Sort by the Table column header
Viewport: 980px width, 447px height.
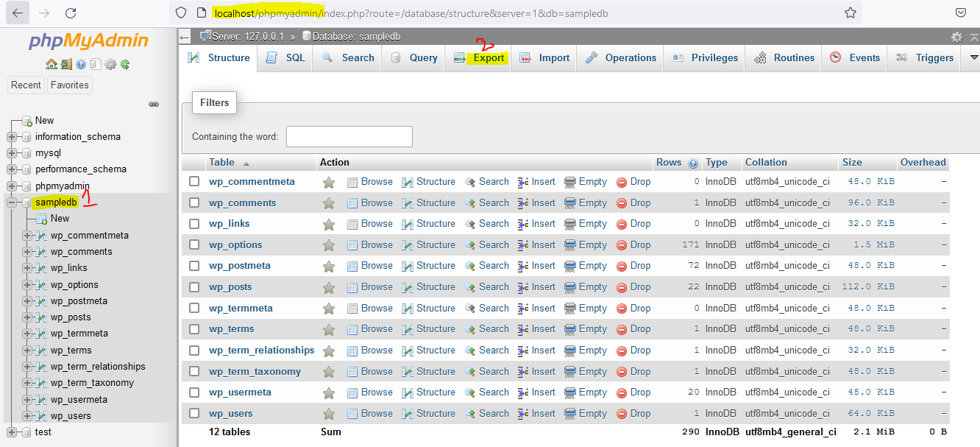tap(221, 163)
